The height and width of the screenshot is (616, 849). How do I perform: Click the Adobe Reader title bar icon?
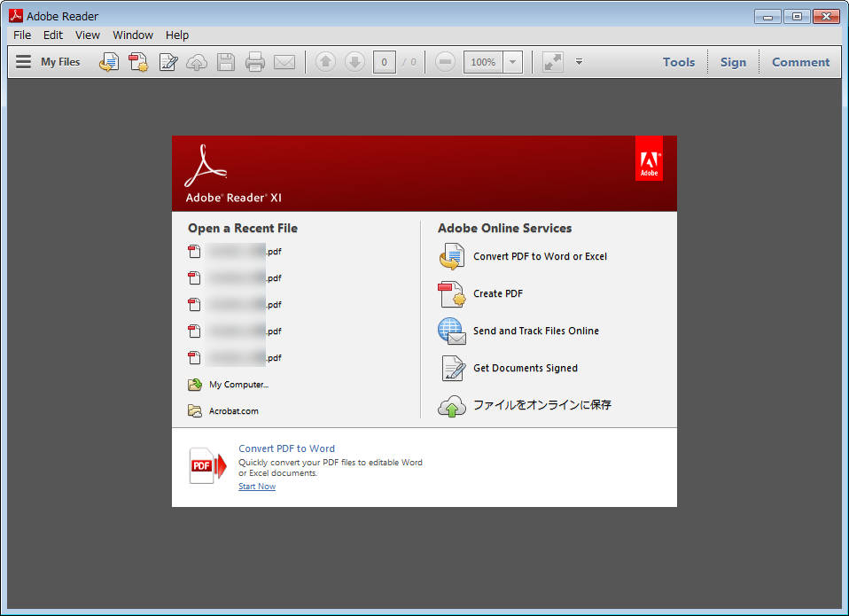click(16, 16)
